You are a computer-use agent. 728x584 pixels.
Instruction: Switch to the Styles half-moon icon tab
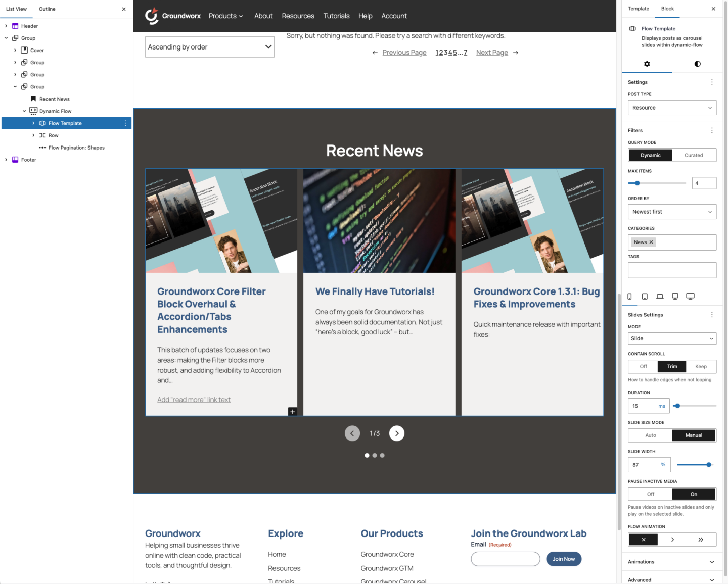697,64
